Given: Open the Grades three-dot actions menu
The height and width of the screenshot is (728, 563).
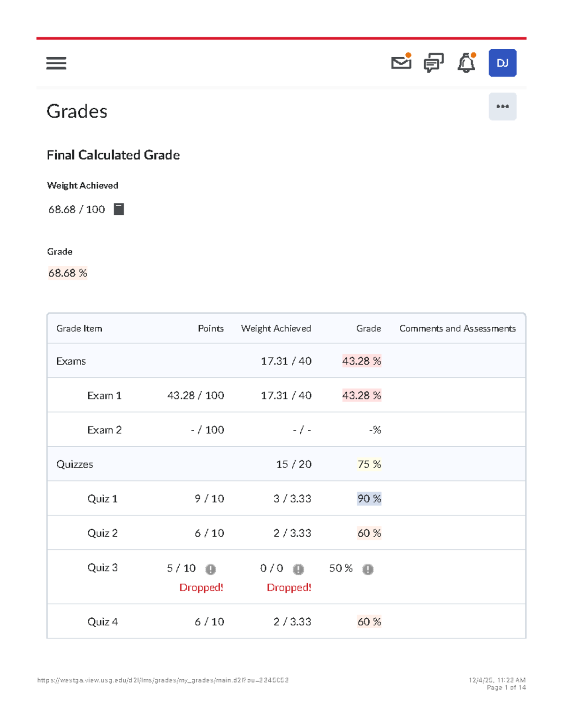Looking at the screenshot, I should tap(502, 106).
